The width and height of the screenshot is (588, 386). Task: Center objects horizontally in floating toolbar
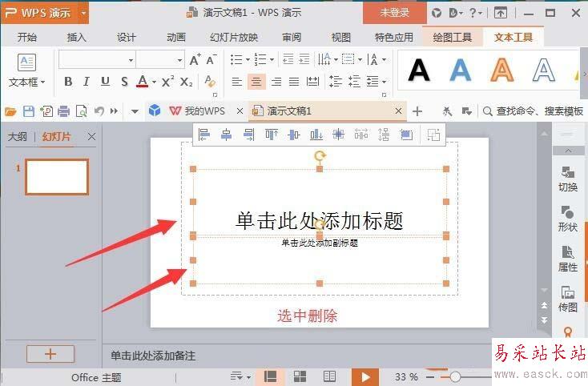226,135
